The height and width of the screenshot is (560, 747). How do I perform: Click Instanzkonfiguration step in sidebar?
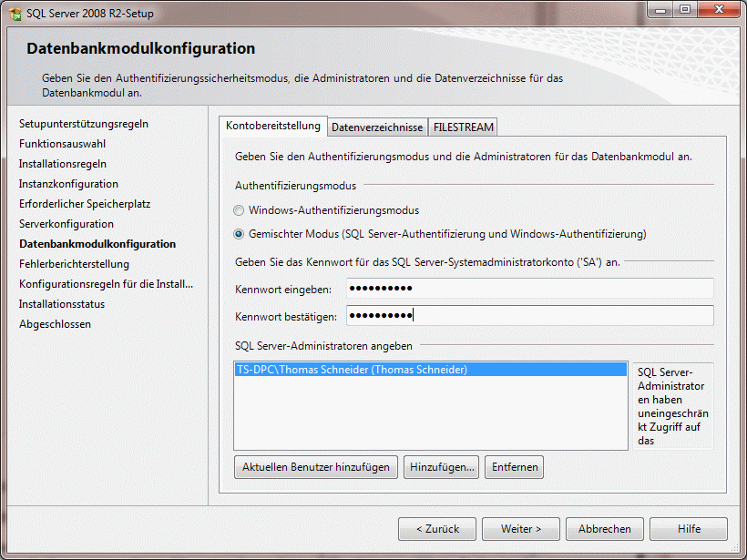click(68, 184)
